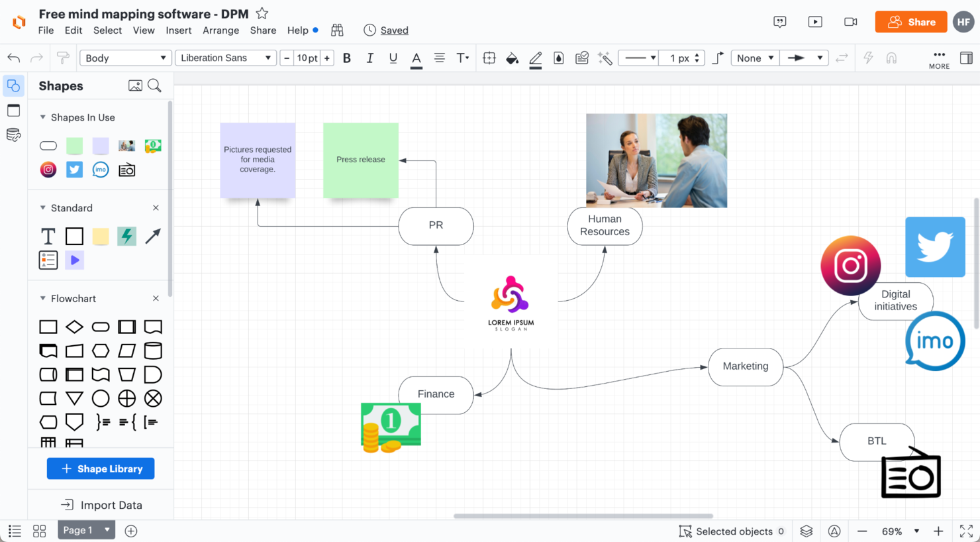Click the Saved status link
The height and width of the screenshot is (542, 980).
[394, 30]
